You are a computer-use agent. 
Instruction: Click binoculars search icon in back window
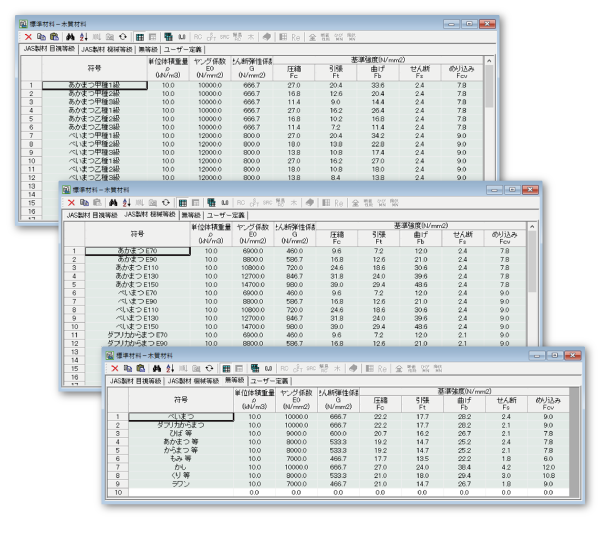pos(70,37)
